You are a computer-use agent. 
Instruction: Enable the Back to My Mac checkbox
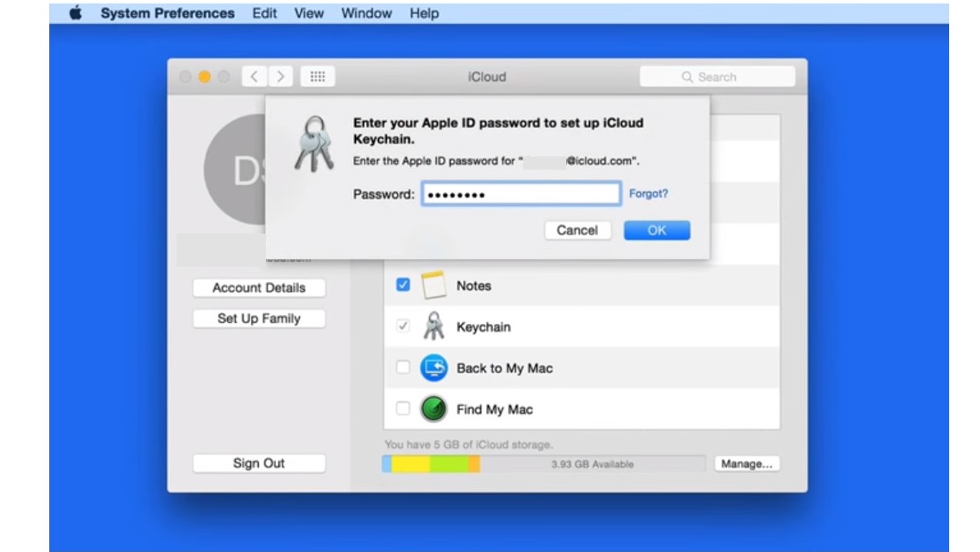coord(403,368)
